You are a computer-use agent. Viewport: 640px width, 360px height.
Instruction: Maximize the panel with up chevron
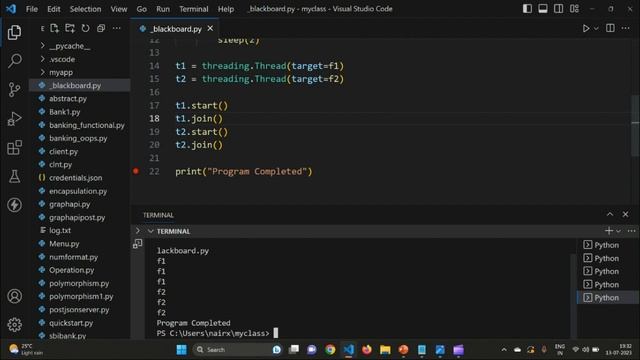[610, 214]
